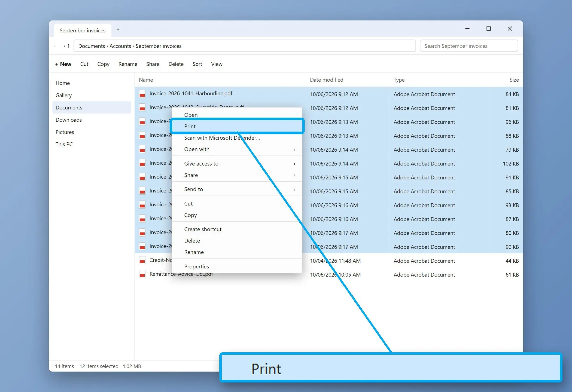Choose Delete in the context menu
This screenshot has width=572, height=392.
click(237, 241)
